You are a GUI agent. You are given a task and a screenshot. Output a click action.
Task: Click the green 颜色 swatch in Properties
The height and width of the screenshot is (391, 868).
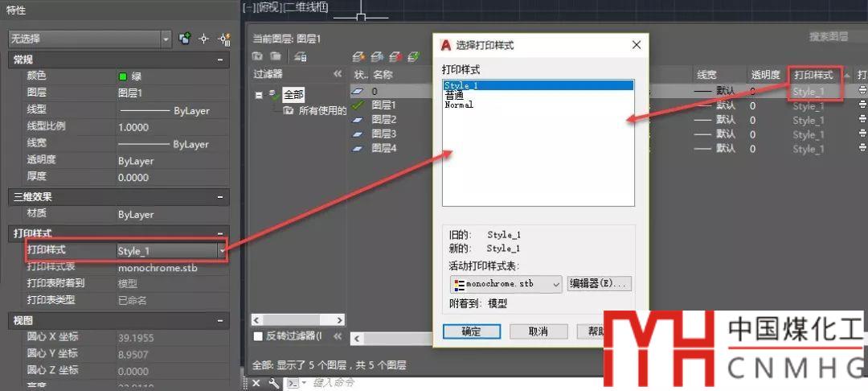pyautogui.click(x=123, y=76)
